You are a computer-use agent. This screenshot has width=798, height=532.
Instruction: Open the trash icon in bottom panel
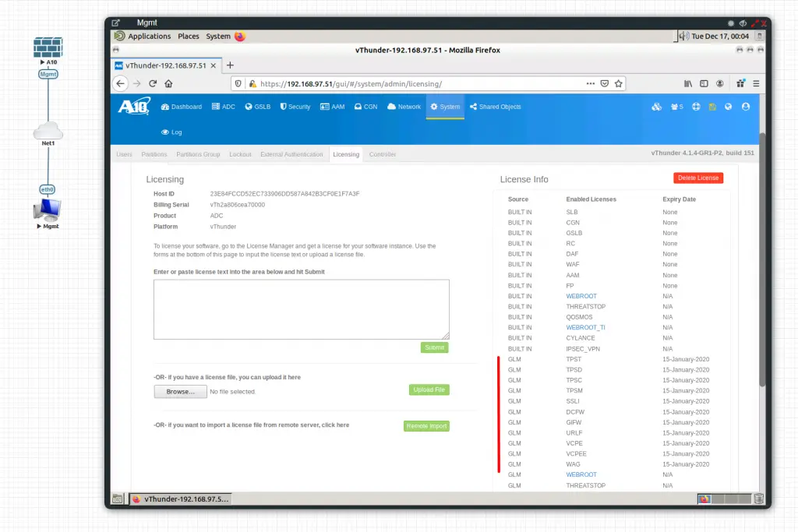point(759,499)
